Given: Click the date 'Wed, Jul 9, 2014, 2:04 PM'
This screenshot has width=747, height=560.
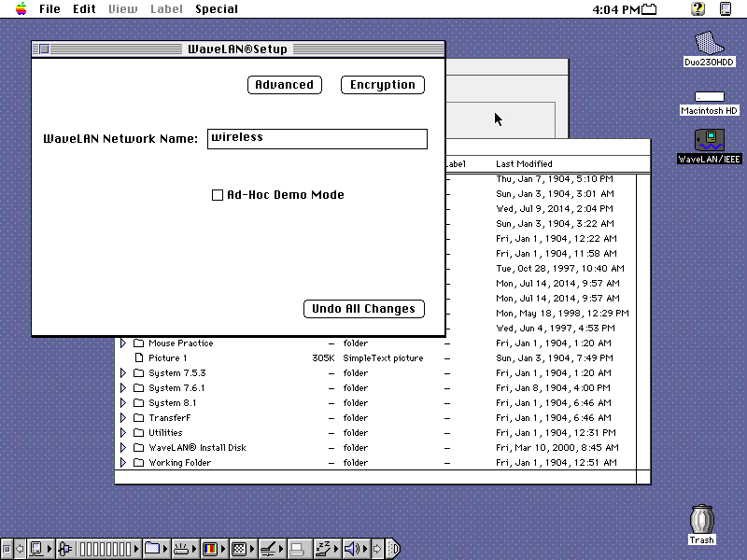Looking at the screenshot, I should 555,208.
